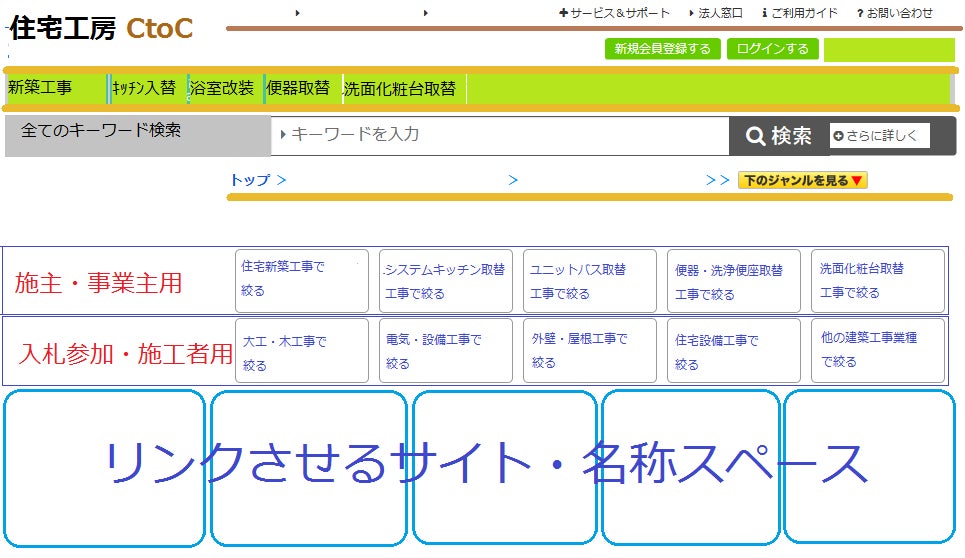Viewport: 965px width, 558px height.
Task: Focus the キーワードを入力 search field
Action: click(x=500, y=135)
